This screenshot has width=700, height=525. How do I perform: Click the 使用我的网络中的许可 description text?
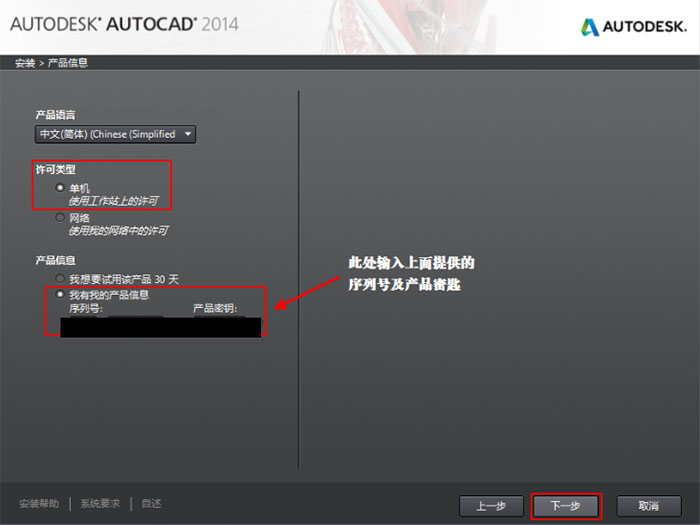[118, 231]
